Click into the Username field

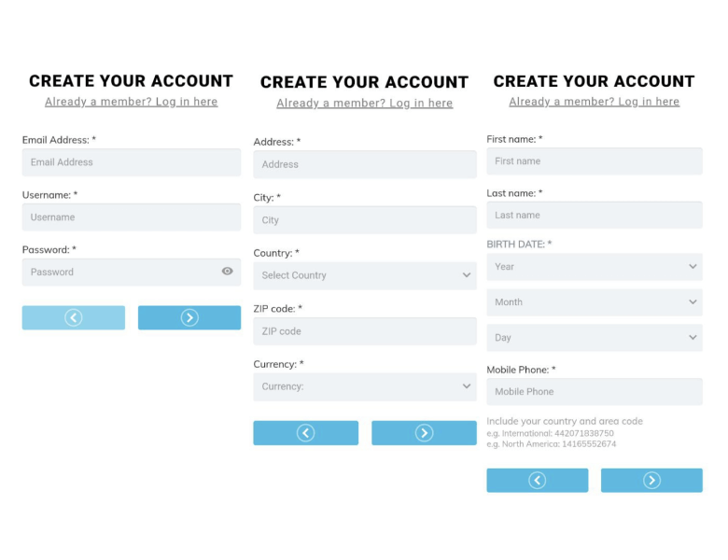pos(131,217)
